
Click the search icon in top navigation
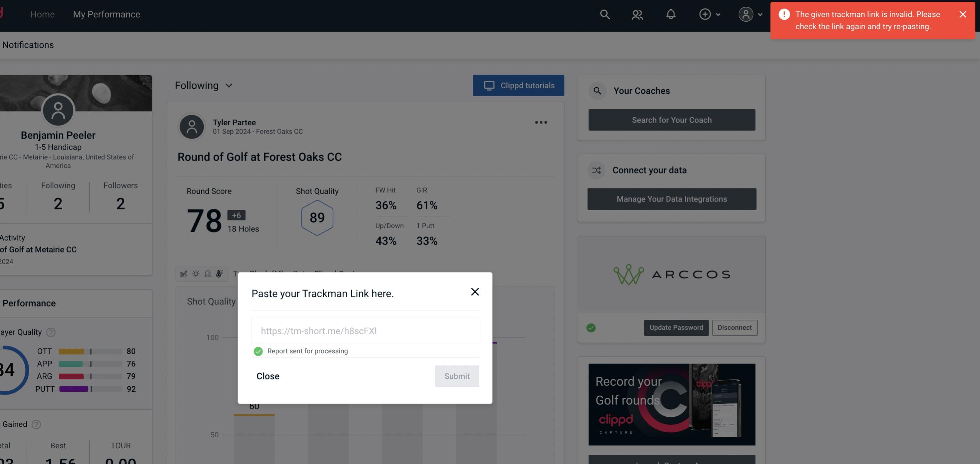[604, 14]
